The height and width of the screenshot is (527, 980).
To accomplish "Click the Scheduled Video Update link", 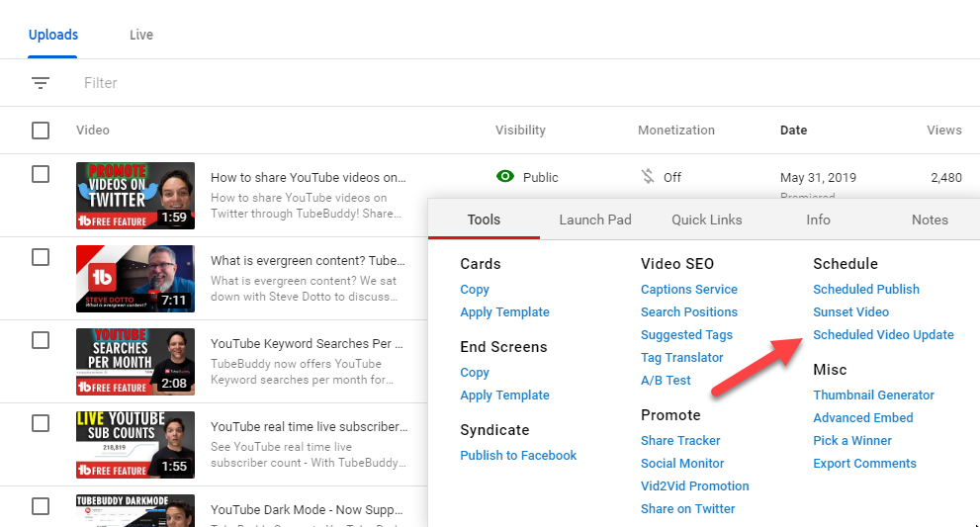I will [883, 335].
